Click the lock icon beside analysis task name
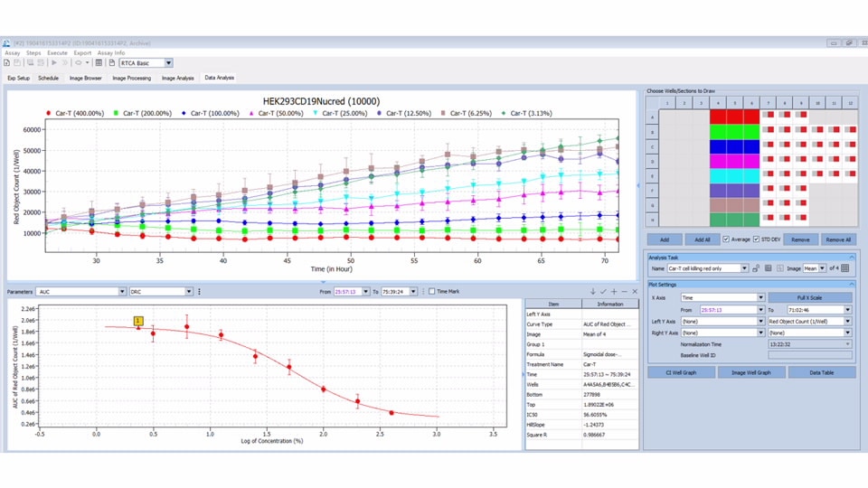 click(x=756, y=268)
